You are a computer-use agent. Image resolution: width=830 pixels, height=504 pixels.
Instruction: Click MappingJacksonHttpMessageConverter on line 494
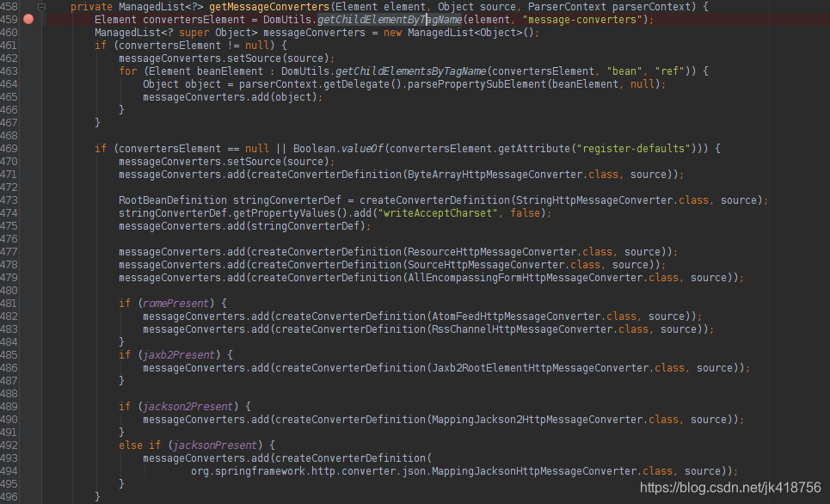[x=534, y=471]
